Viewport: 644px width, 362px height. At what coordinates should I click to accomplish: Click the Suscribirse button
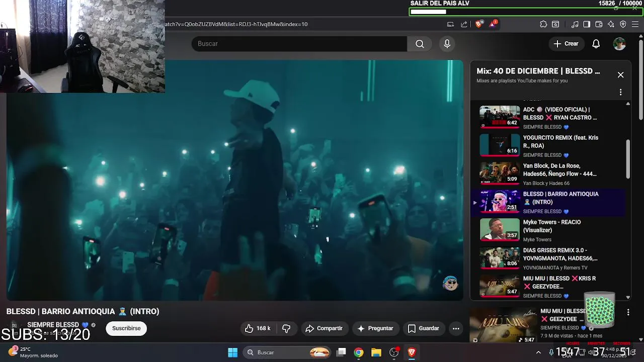click(x=126, y=328)
